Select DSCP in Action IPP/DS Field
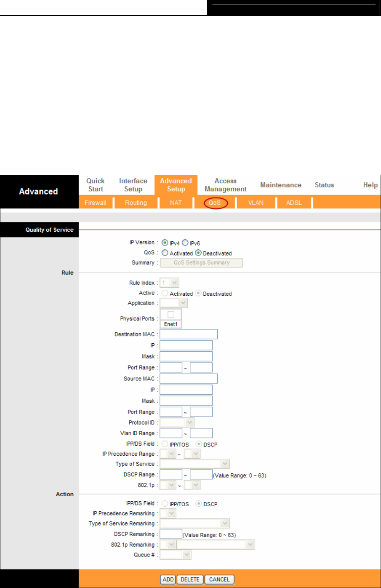The height and width of the screenshot is (588, 381). coord(199,504)
